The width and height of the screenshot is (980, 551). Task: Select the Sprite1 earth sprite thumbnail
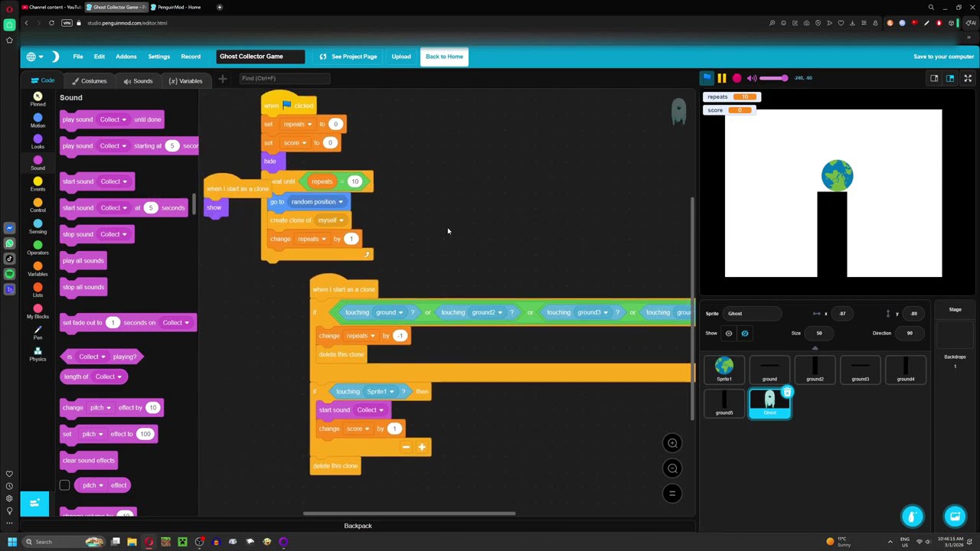(724, 369)
